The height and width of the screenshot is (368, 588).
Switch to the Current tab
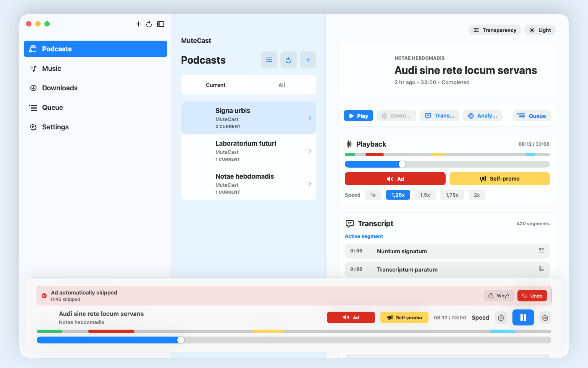click(216, 85)
